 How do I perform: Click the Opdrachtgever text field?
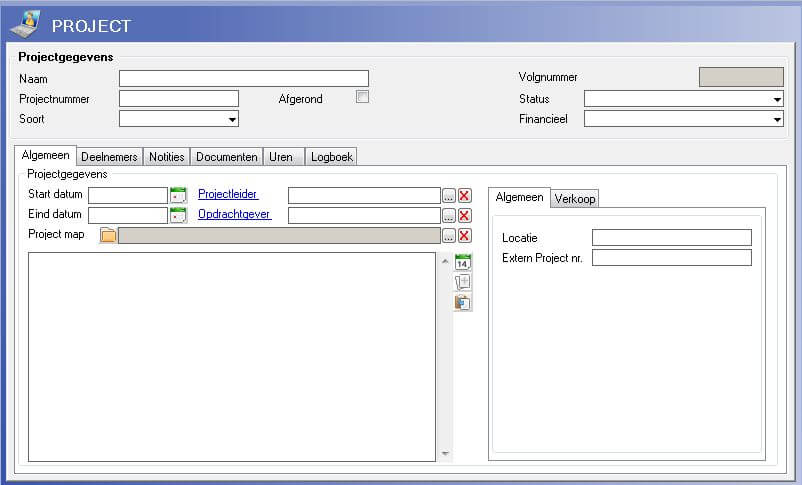[x=364, y=215]
